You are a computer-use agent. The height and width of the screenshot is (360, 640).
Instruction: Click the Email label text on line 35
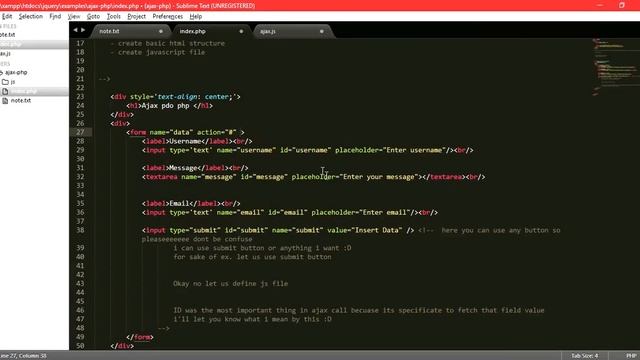pyautogui.click(x=179, y=203)
